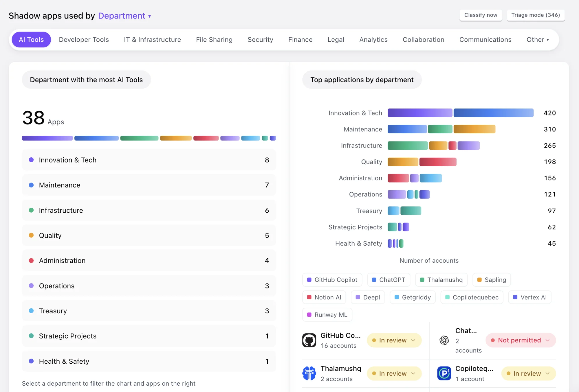Click the GitHub Copilot app logo

(x=309, y=340)
